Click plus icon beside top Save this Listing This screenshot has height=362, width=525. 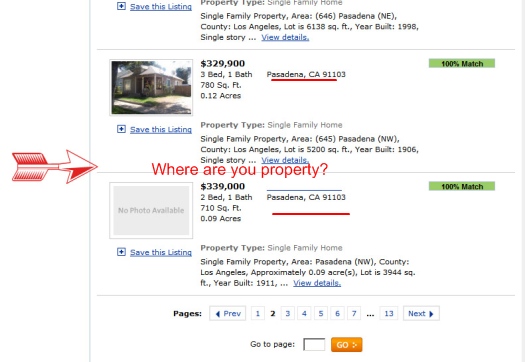click(x=121, y=6)
